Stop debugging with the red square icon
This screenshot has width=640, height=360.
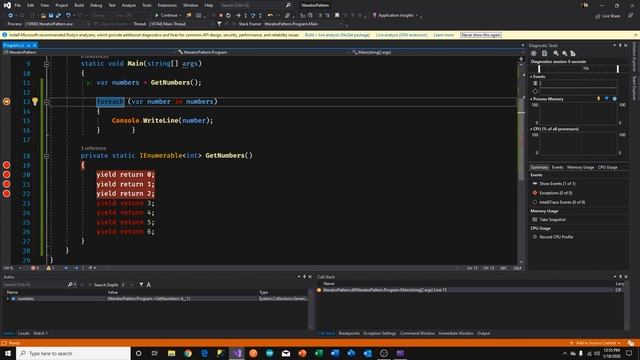click(220, 15)
